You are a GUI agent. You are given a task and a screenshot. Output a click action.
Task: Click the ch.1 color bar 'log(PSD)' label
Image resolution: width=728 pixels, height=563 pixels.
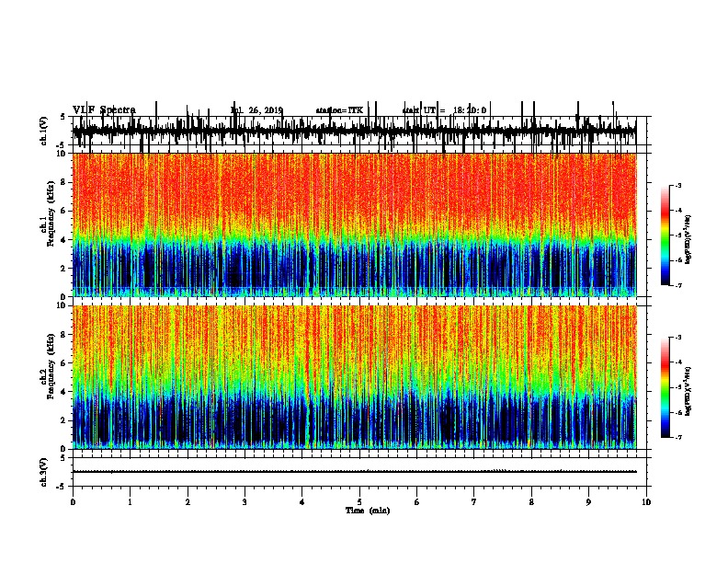click(x=688, y=240)
